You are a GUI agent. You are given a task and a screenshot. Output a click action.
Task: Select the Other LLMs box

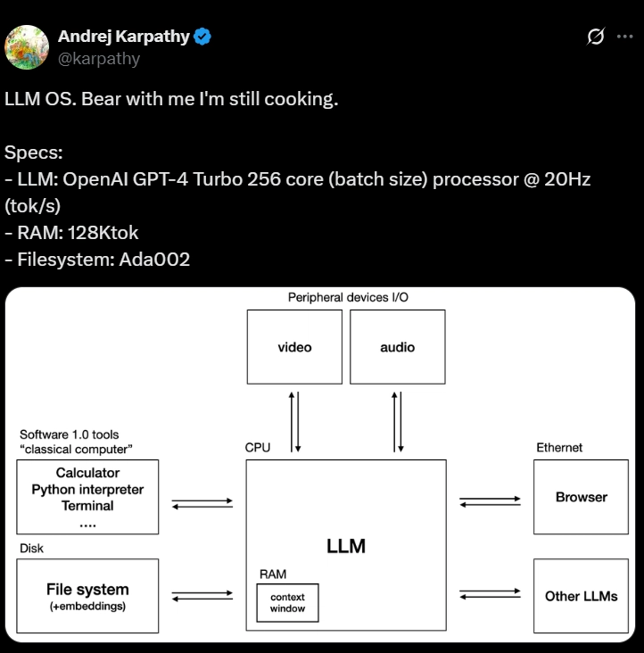click(582, 596)
